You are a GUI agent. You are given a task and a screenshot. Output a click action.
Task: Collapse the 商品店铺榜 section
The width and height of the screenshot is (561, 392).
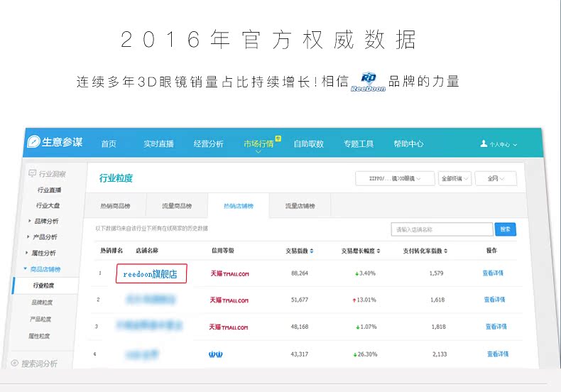click(x=25, y=268)
